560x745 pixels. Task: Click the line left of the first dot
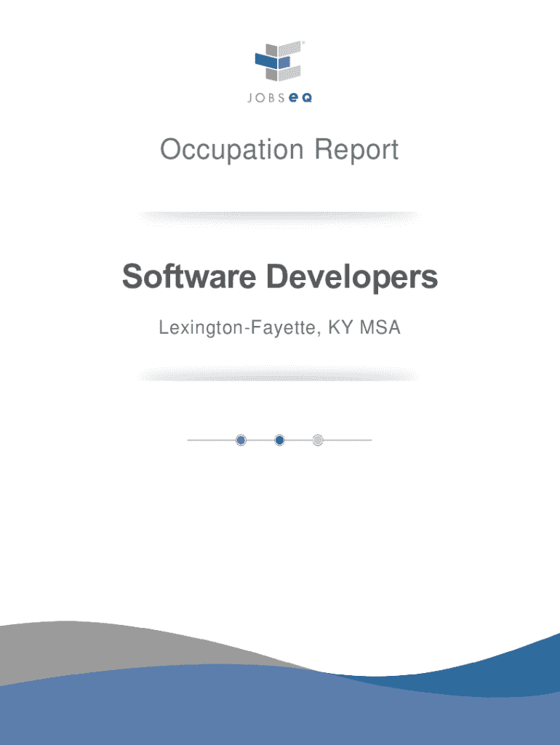click(211, 440)
